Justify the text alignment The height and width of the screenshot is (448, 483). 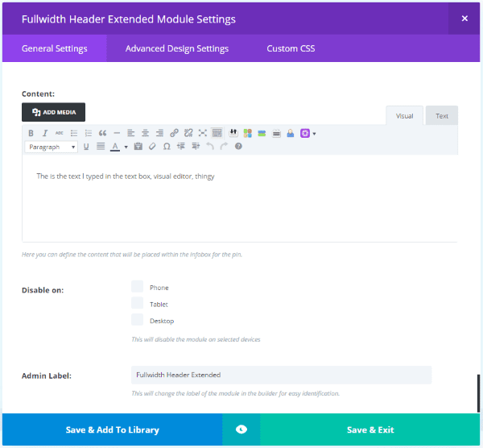[x=101, y=147]
